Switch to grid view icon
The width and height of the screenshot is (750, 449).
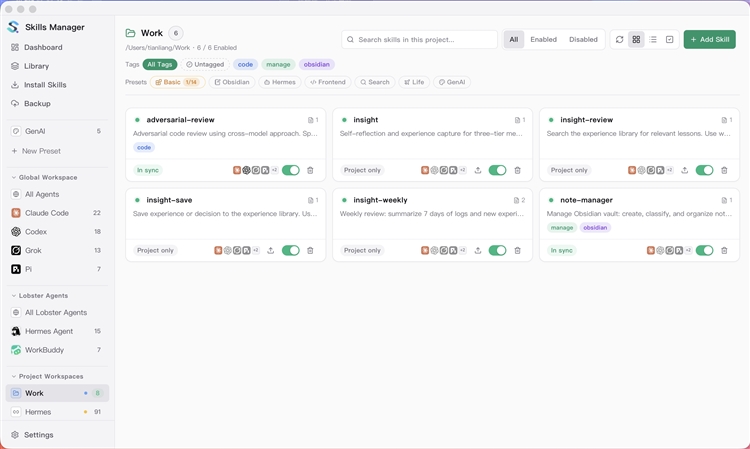point(636,40)
